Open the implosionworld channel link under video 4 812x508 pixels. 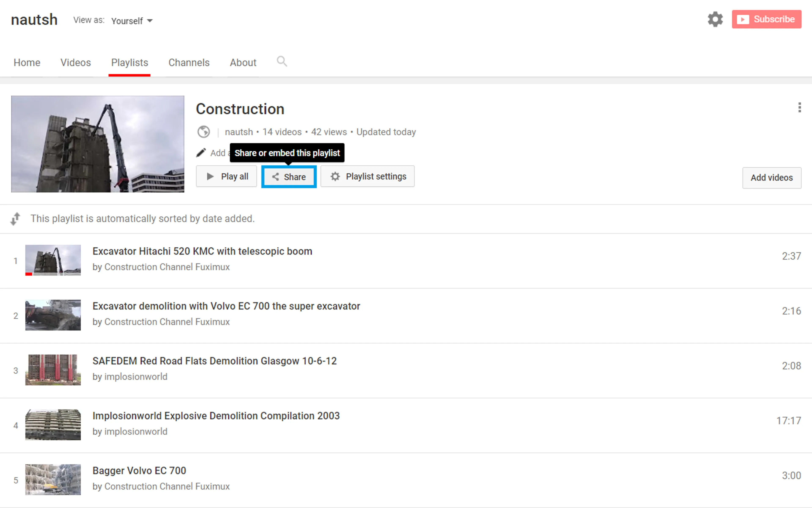136,431
